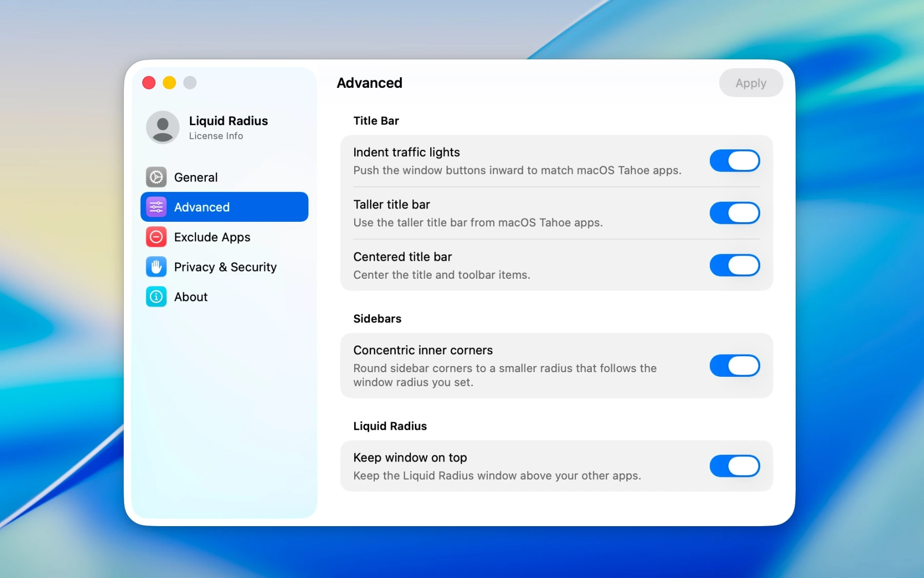
Task: Click the 'Keep window on top' label
Action: tap(410, 458)
